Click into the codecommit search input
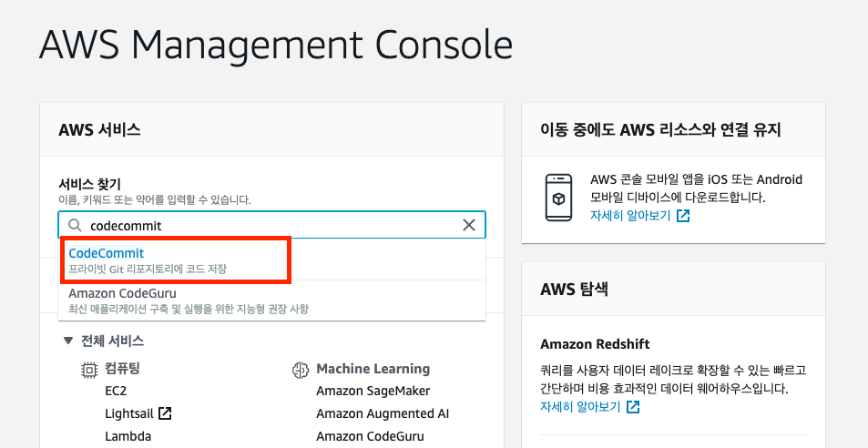 coord(271,225)
